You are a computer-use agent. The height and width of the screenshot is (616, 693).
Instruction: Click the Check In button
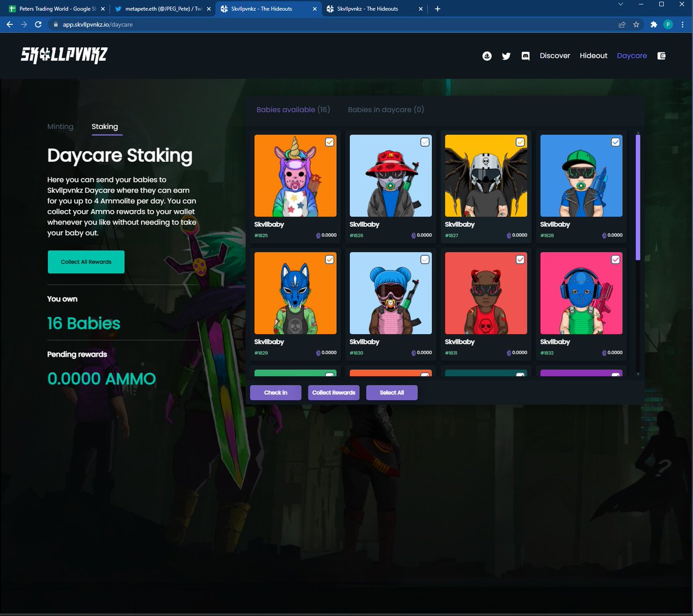[275, 393]
